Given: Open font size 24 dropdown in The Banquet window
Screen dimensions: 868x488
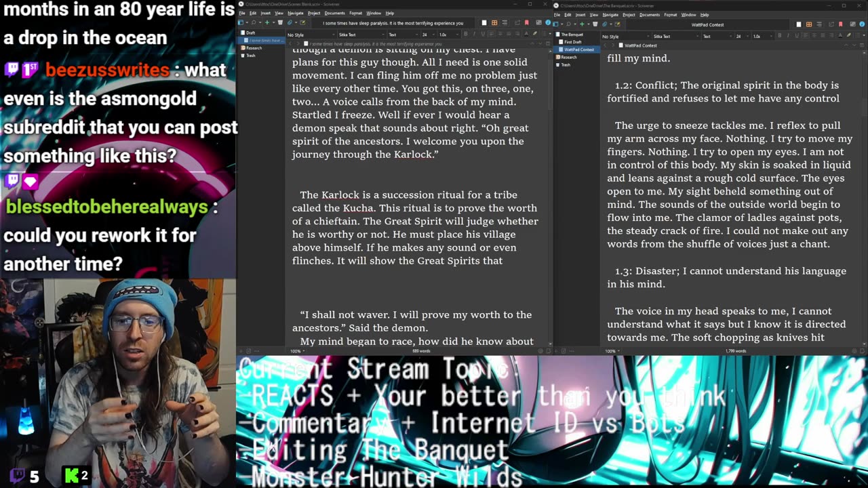Looking at the screenshot, I should tap(742, 36).
